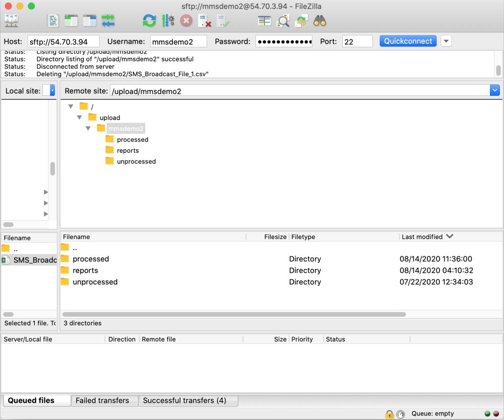Click the Port input field

(357, 41)
